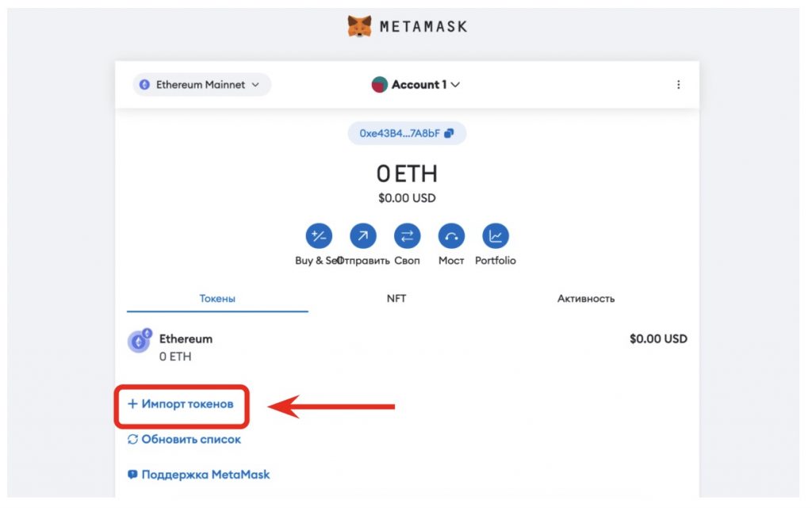This screenshot has width=812, height=508.
Task: Click the Отправить send arrow icon
Action: [363, 236]
